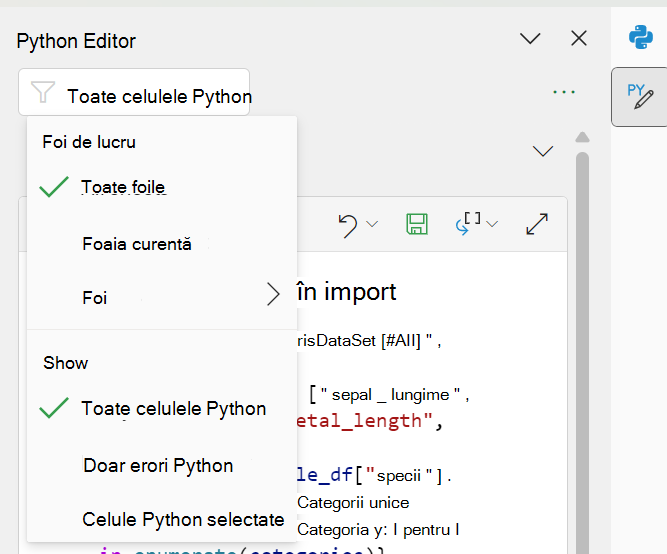Click the 'etal_length' string in code

pyautogui.click(x=365, y=421)
